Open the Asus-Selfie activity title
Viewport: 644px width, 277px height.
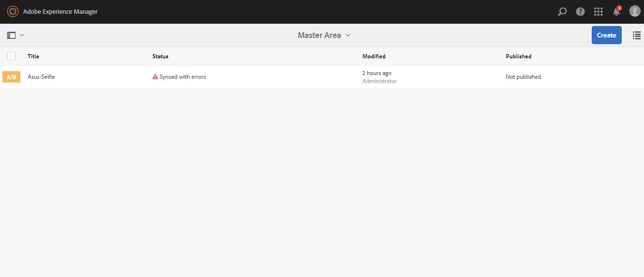tap(41, 76)
